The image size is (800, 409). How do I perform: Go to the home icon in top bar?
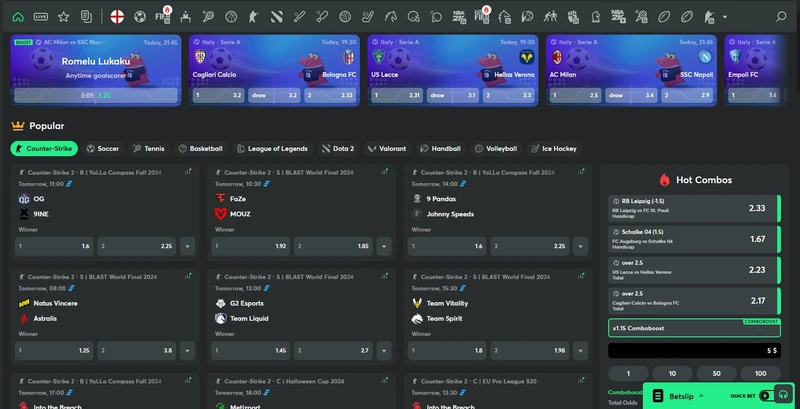click(x=17, y=16)
